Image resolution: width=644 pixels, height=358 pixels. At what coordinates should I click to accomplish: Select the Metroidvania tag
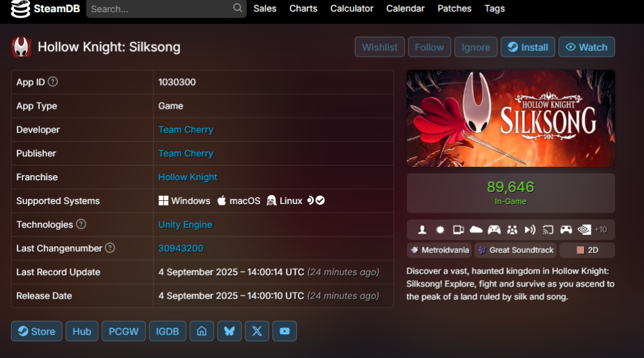pyautogui.click(x=439, y=250)
